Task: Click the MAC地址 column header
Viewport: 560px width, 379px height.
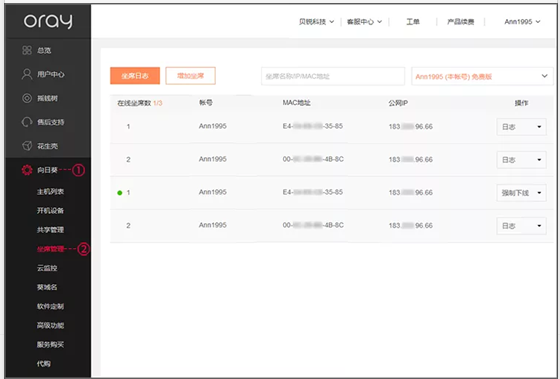Action: pyautogui.click(x=296, y=103)
